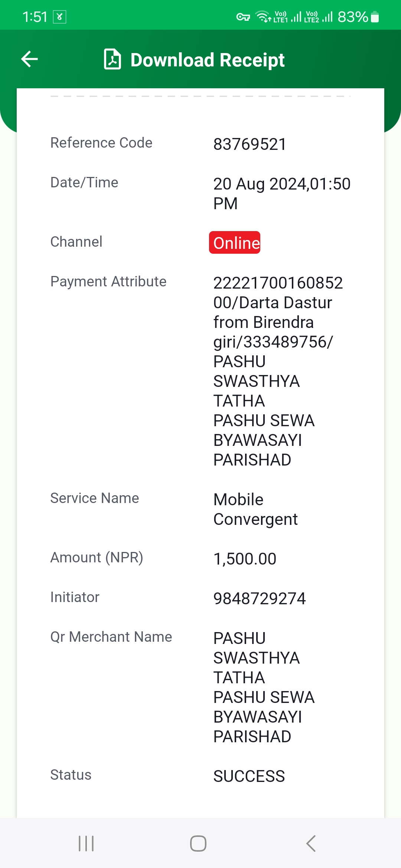The height and width of the screenshot is (868, 401).
Task: Tap the Qr Merchant Name label
Action: [111, 637]
